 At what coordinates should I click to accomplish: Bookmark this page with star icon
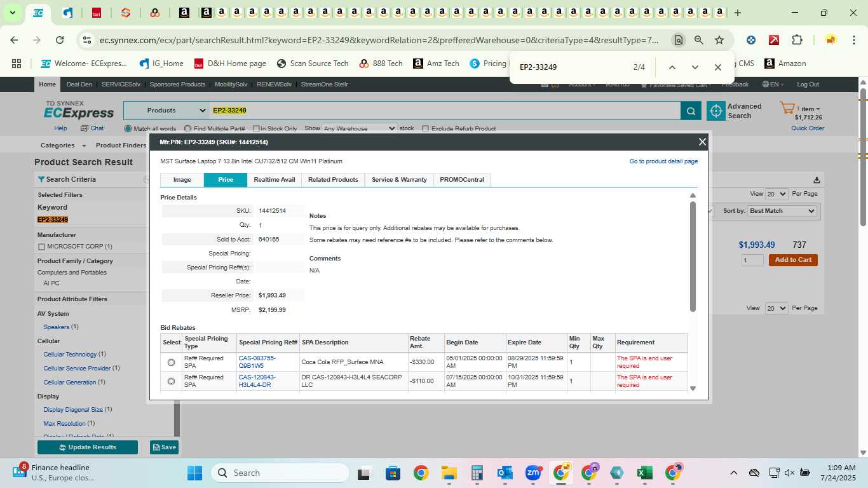pos(719,40)
